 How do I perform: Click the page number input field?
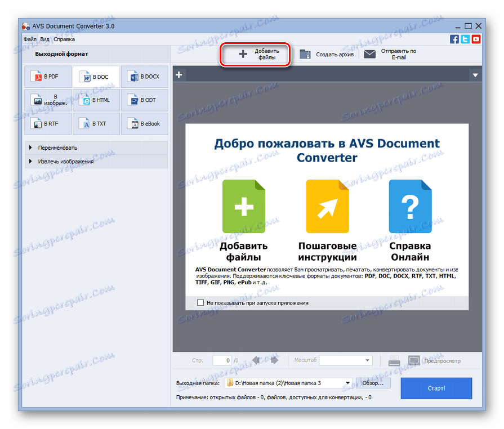coord(222,360)
